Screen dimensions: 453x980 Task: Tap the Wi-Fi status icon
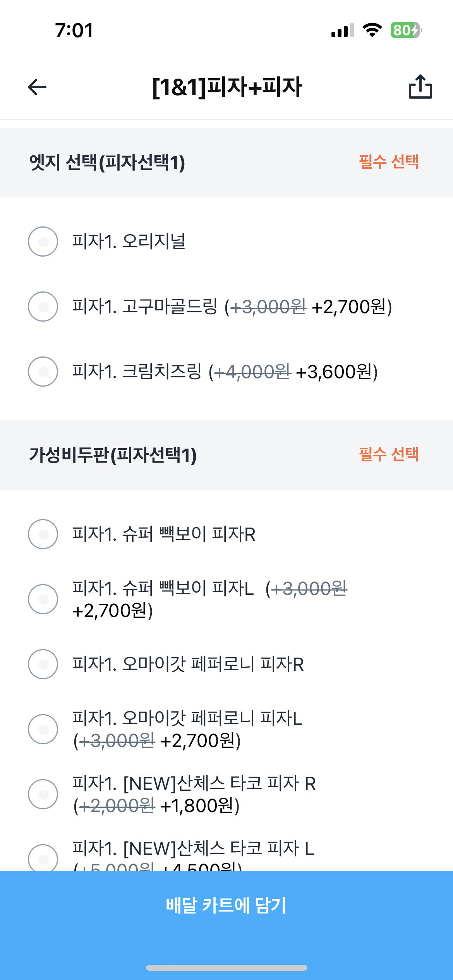tap(372, 30)
